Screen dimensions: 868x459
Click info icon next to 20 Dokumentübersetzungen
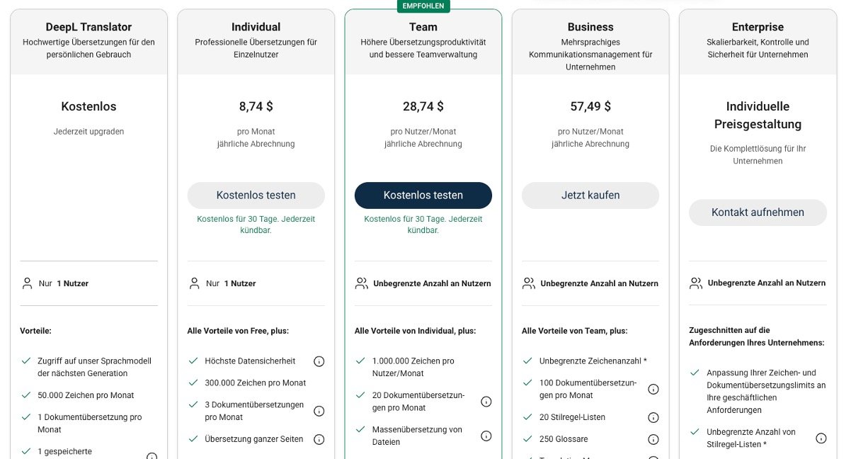pyautogui.click(x=486, y=402)
